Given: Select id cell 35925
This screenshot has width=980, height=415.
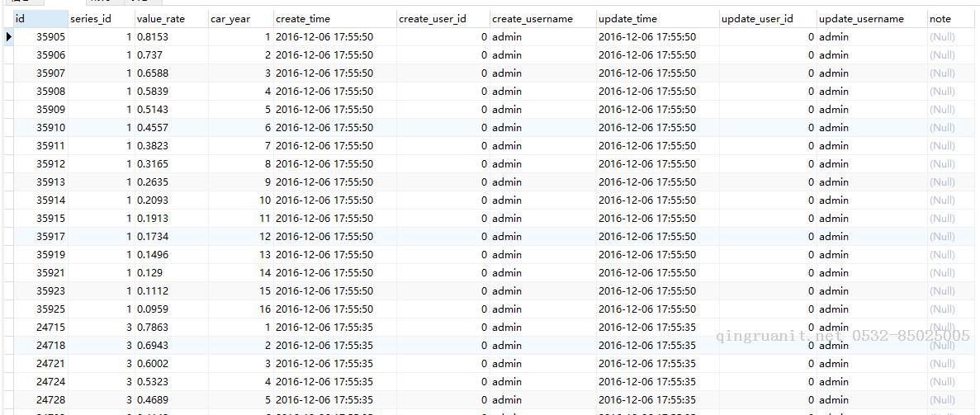Looking at the screenshot, I should pos(40,309).
